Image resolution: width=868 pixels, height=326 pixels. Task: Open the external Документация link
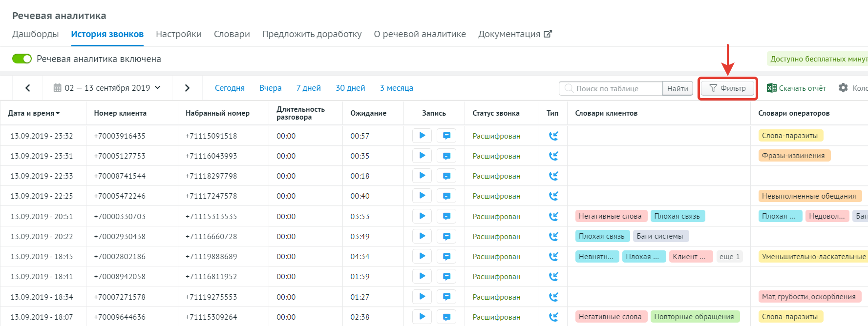coord(515,34)
